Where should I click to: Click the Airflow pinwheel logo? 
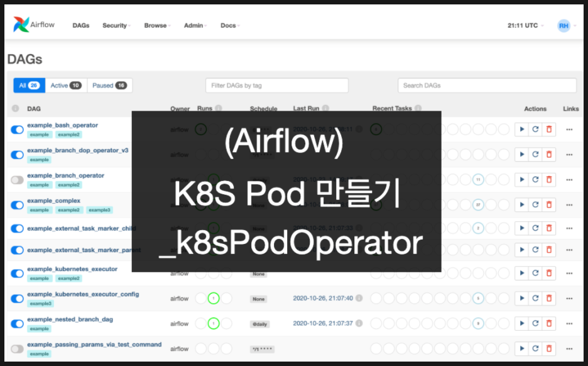tap(21, 25)
